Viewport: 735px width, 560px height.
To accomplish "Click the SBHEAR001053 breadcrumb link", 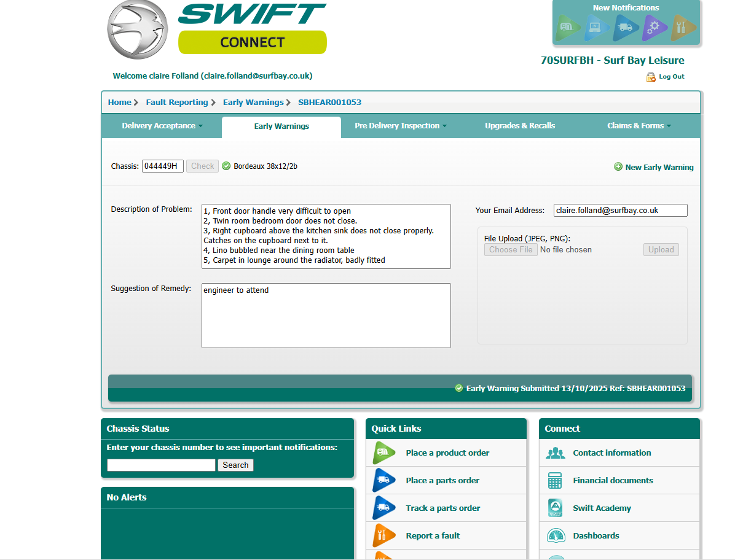I will click(329, 102).
